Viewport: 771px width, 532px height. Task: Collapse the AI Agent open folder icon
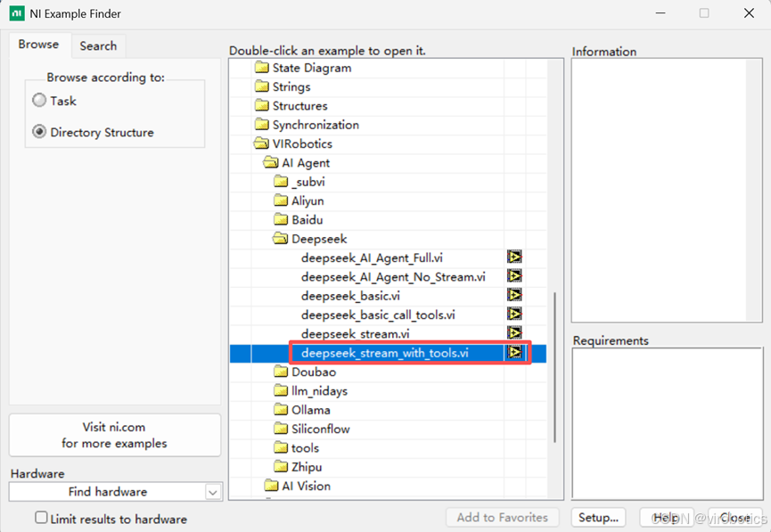(271, 163)
